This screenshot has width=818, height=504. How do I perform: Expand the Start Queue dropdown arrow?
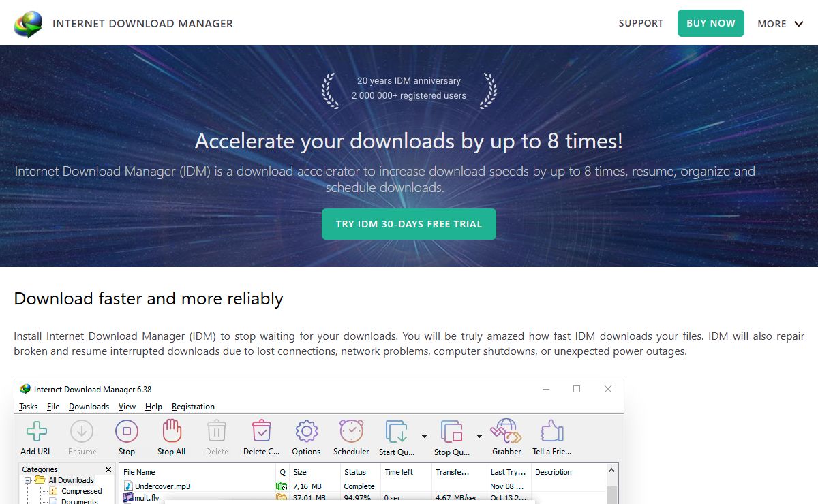[x=424, y=437]
